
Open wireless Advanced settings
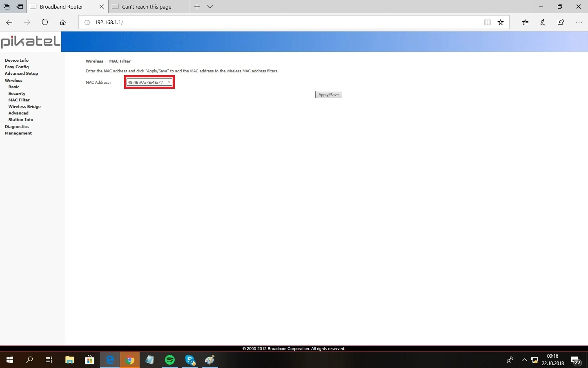point(18,113)
